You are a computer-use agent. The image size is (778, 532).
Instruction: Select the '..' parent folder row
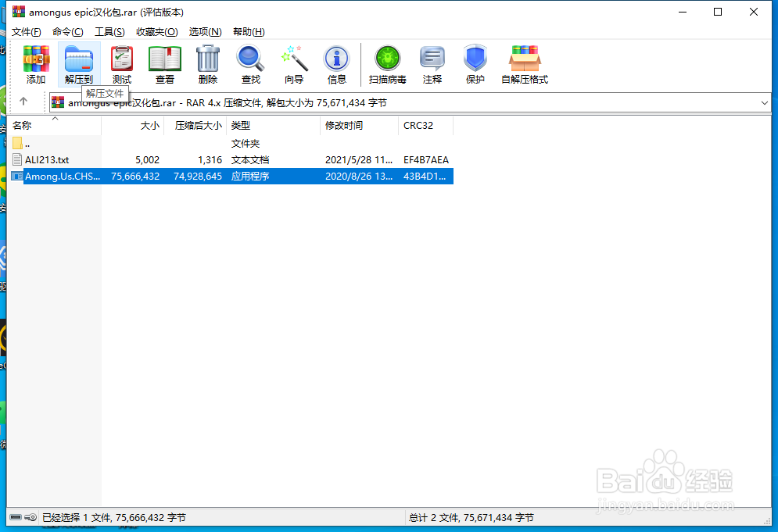[x=231, y=143]
